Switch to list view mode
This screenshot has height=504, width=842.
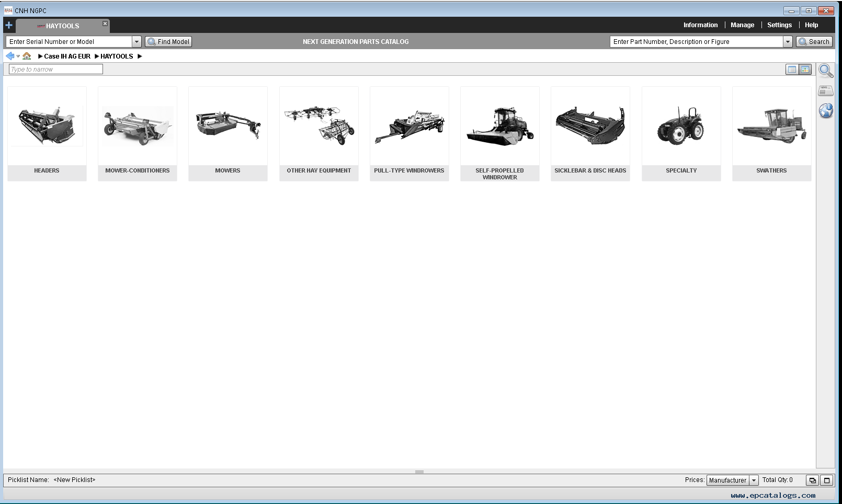791,69
